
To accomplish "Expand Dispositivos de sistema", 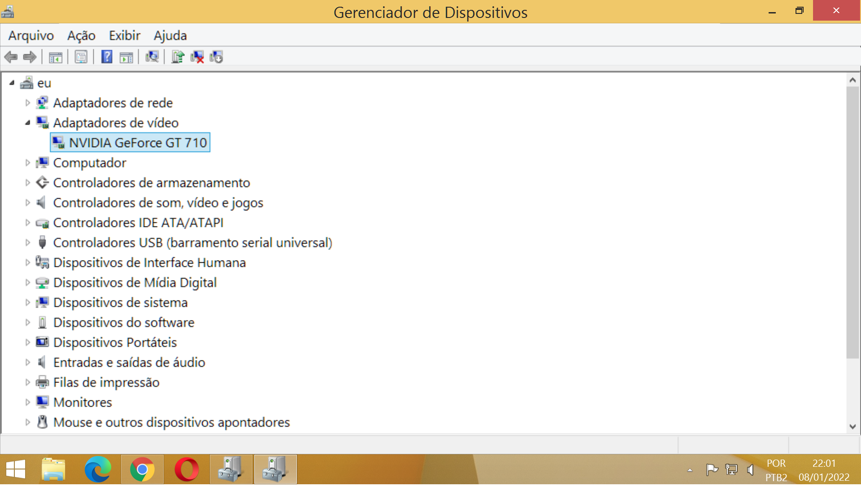I will [x=27, y=302].
